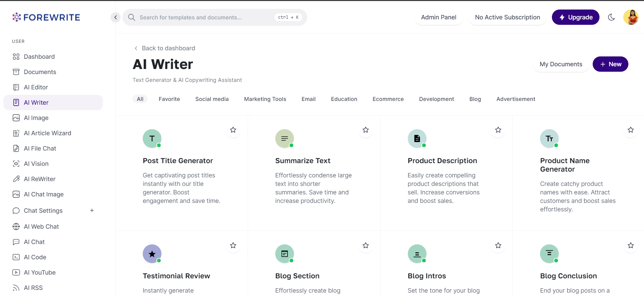
Task: Favorite the Blog Section template
Action: 366,245
